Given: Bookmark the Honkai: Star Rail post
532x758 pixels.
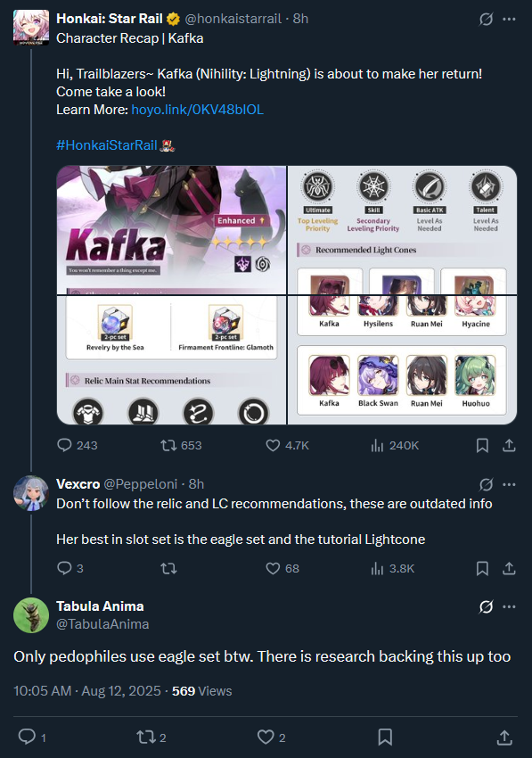Looking at the screenshot, I should tap(482, 445).
